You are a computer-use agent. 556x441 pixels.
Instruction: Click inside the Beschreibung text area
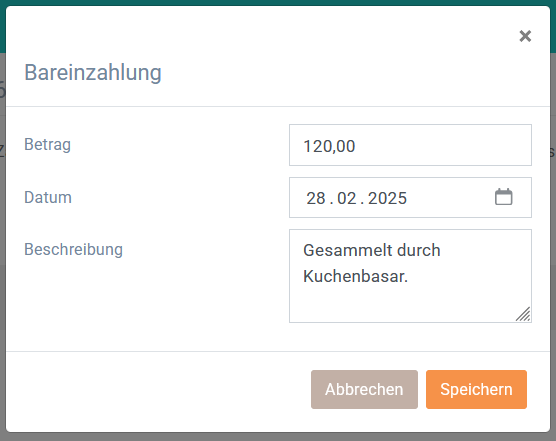pyautogui.click(x=410, y=276)
